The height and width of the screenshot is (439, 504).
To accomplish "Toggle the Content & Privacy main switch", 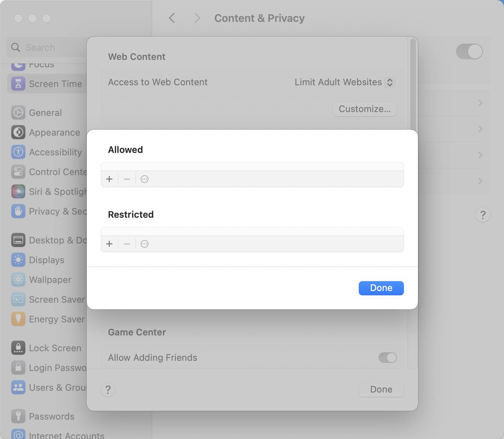I will [x=469, y=51].
